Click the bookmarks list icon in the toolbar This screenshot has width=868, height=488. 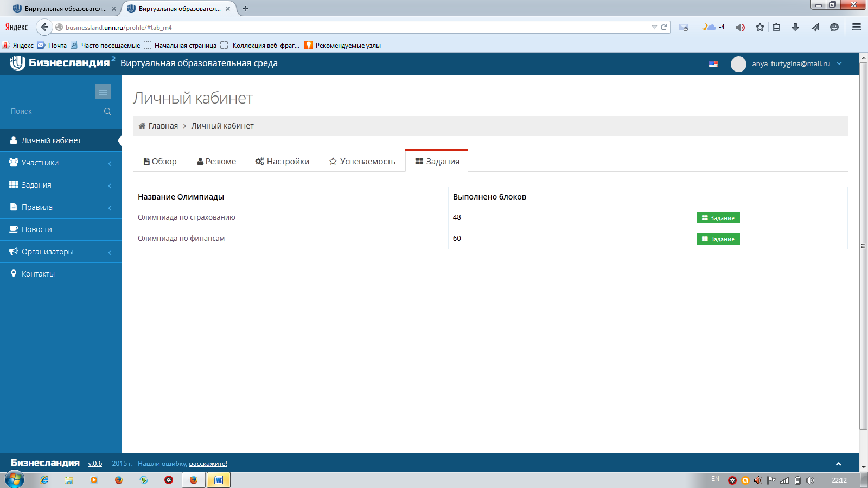click(776, 27)
